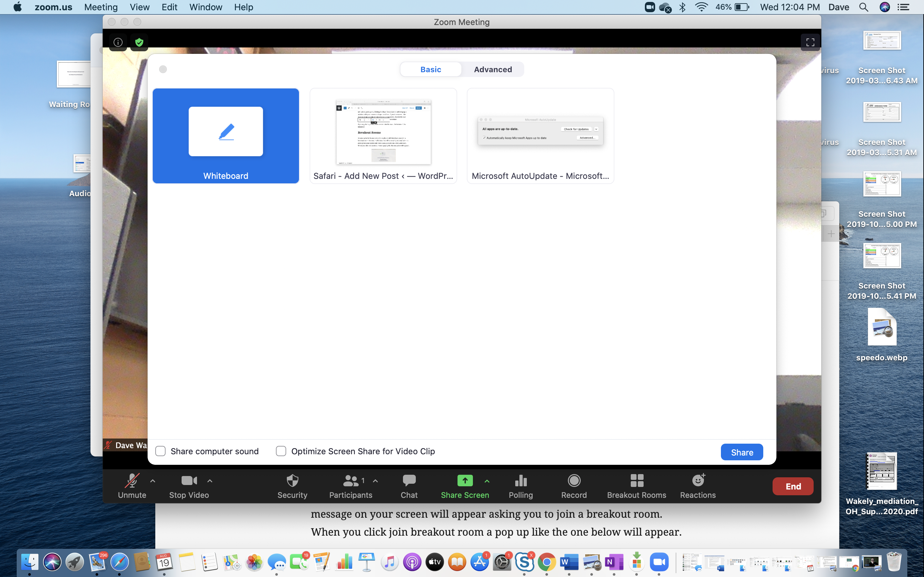924x577 pixels.
Task: Select the Safari Add New Post window thumbnail
Action: coord(383,136)
